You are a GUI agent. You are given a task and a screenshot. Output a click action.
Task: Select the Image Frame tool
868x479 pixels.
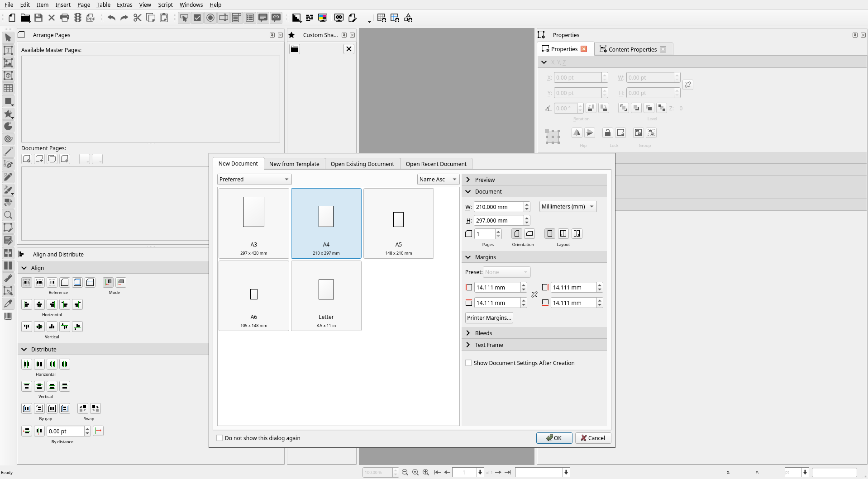8,63
